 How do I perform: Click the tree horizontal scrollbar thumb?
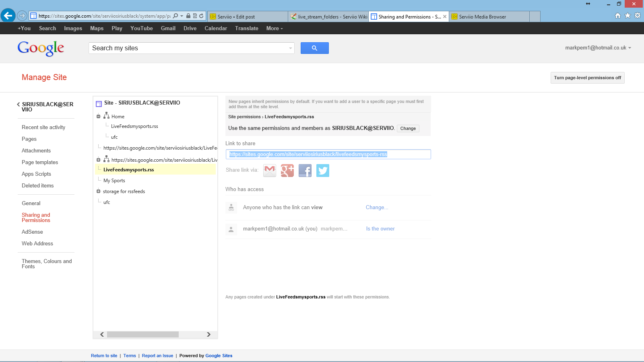tap(143, 335)
